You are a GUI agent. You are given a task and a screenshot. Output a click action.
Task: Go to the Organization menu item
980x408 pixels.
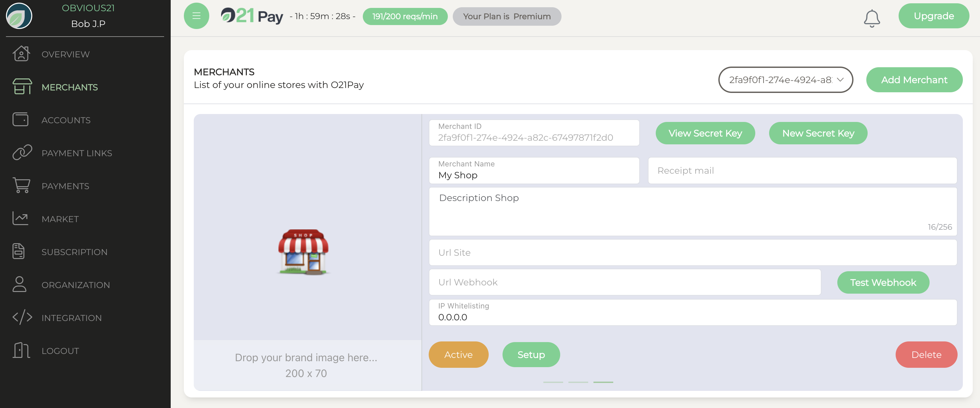(x=75, y=285)
